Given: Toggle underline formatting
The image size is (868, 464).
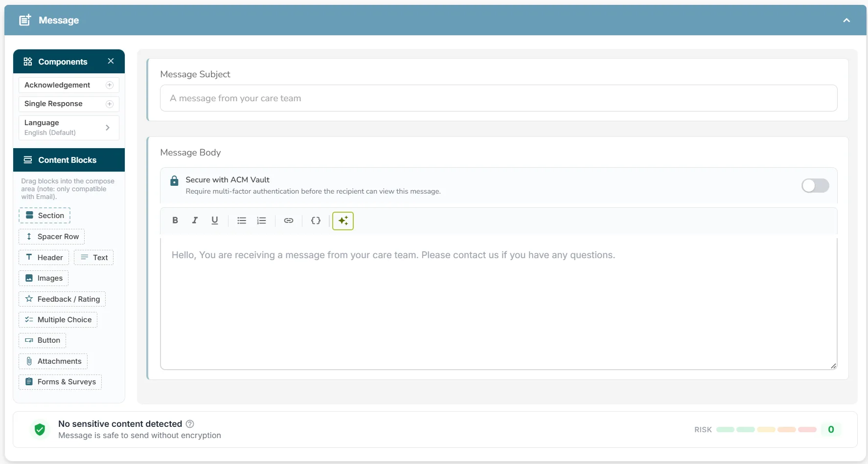Looking at the screenshot, I should (x=214, y=221).
